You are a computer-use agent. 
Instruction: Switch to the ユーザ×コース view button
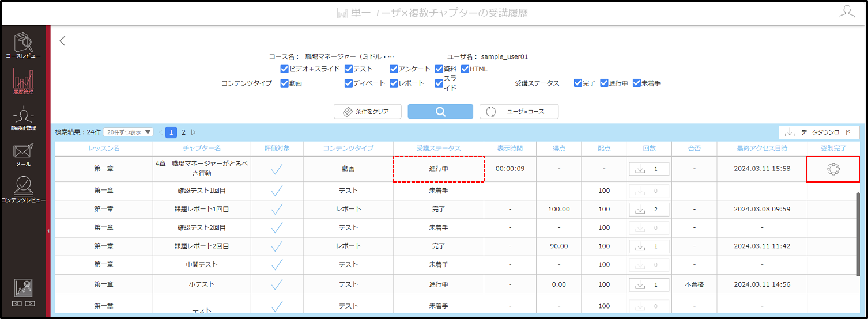click(x=519, y=112)
